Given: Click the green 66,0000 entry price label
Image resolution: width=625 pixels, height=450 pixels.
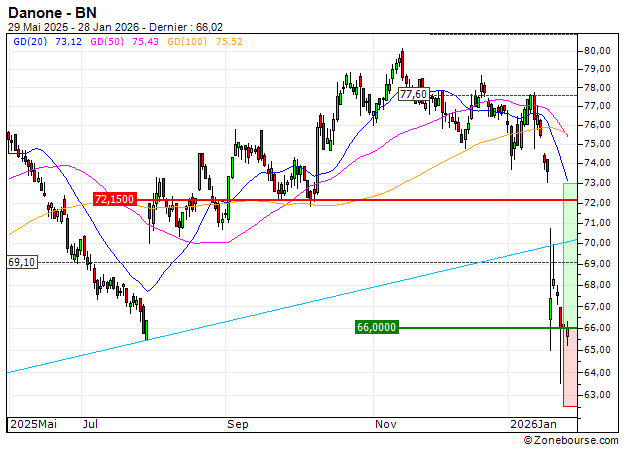Looking at the screenshot, I should (x=376, y=327).
